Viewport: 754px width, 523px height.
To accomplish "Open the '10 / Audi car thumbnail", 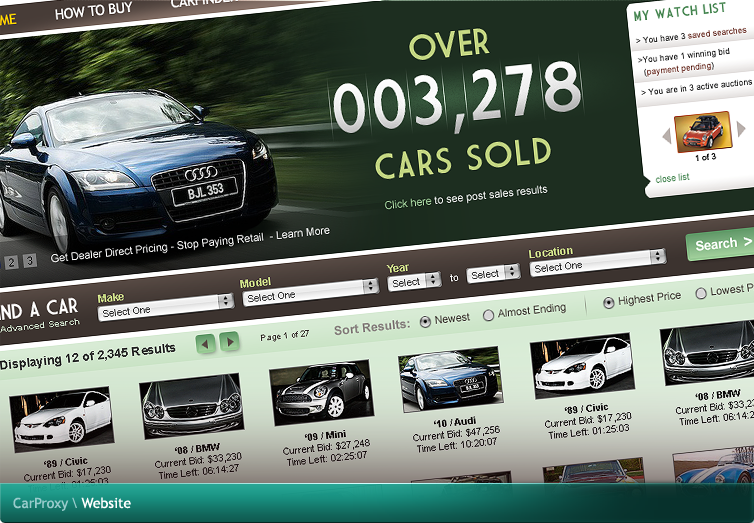I will (451, 379).
